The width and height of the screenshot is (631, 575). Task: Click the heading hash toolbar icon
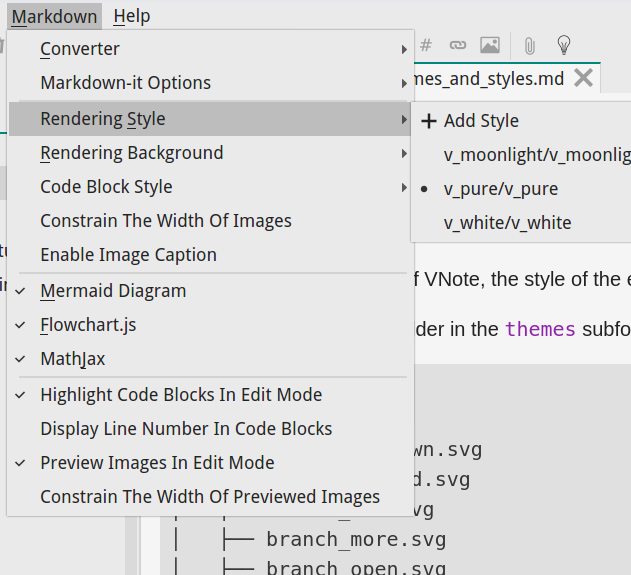(426, 45)
